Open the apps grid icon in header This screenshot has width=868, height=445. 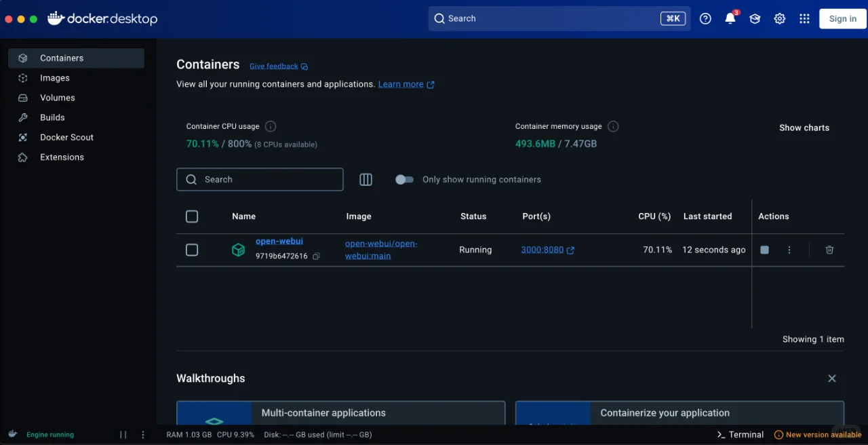pos(804,19)
